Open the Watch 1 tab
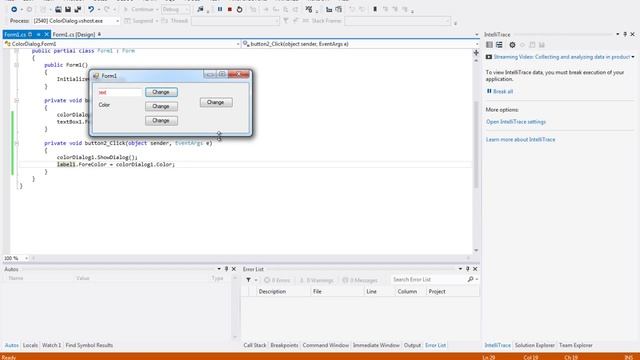Image resolution: width=640 pixels, height=360 pixels. coord(51,345)
